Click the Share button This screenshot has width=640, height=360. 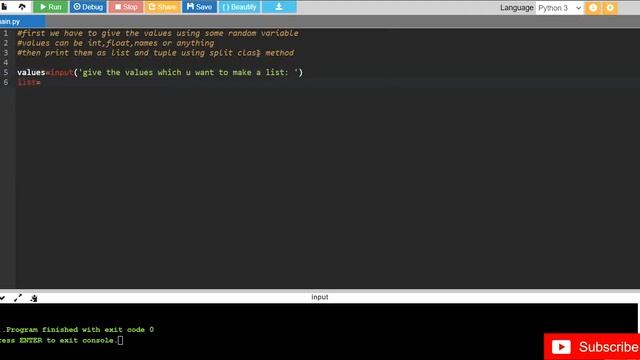(162, 7)
